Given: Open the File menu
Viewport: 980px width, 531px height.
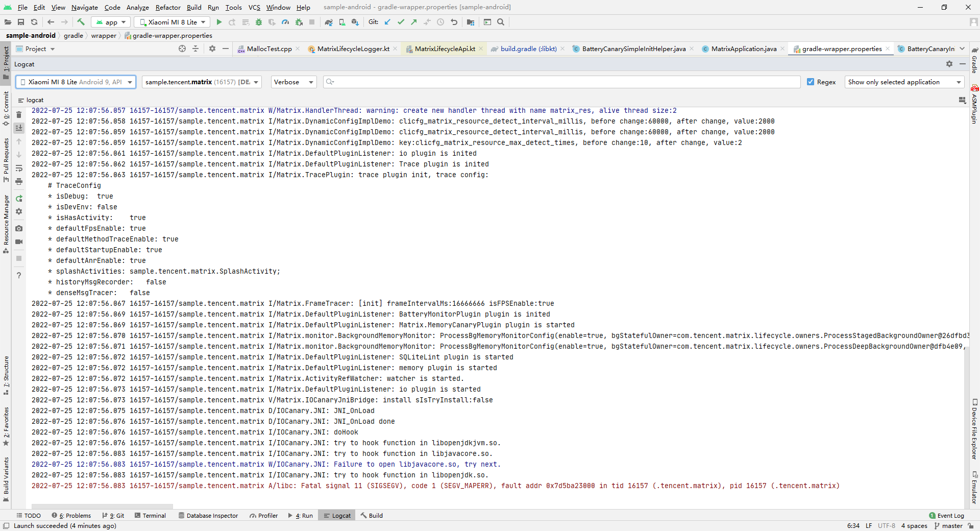Looking at the screenshot, I should 22,7.
